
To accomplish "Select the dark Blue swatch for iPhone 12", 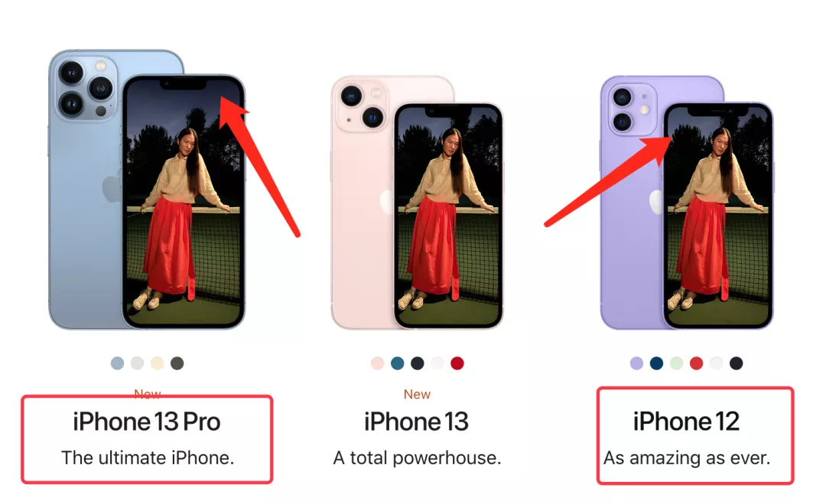I will 656,363.
